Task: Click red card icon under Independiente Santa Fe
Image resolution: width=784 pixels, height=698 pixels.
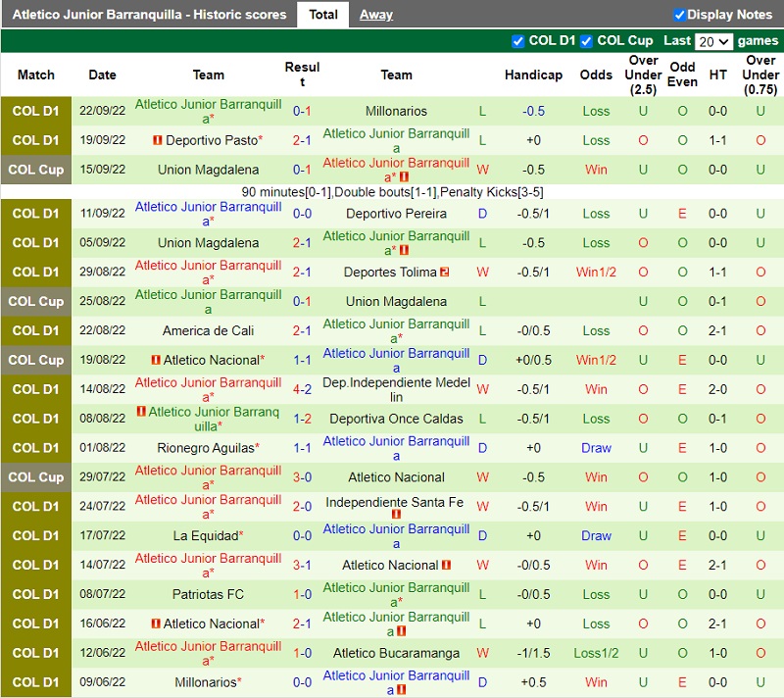Action: pos(396,515)
